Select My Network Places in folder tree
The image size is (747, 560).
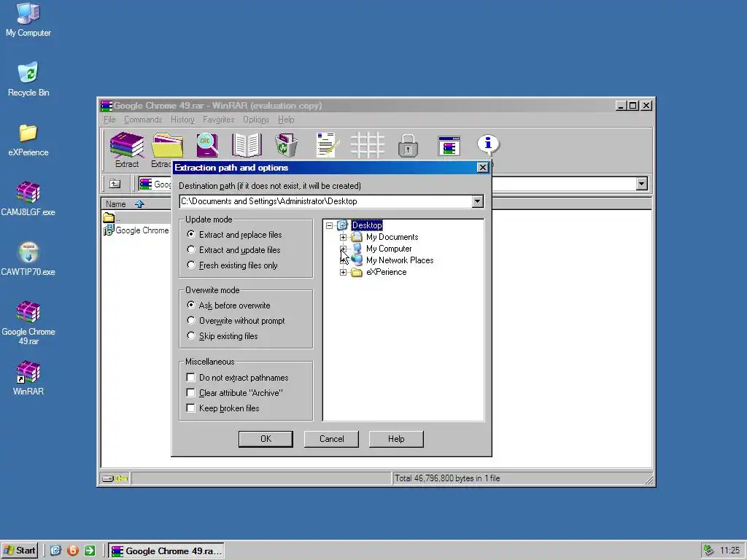400,260
